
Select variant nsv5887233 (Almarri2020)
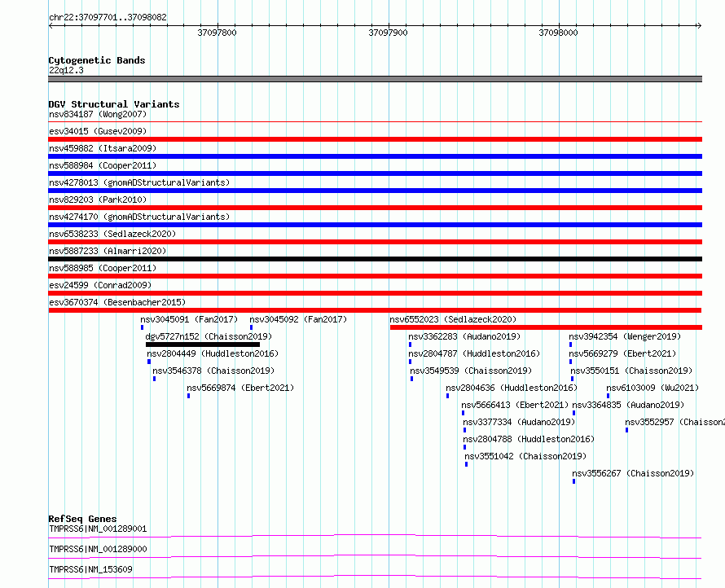pos(108,251)
